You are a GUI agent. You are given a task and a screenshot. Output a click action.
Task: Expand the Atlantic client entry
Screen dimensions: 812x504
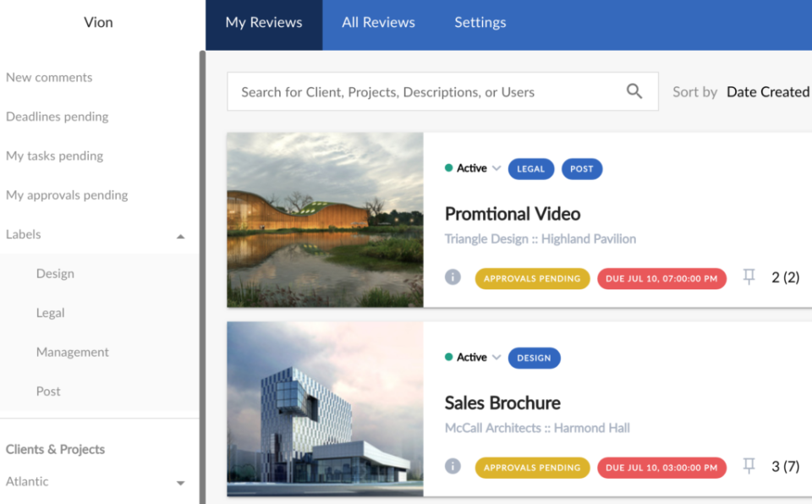pyautogui.click(x=180, y=483)
